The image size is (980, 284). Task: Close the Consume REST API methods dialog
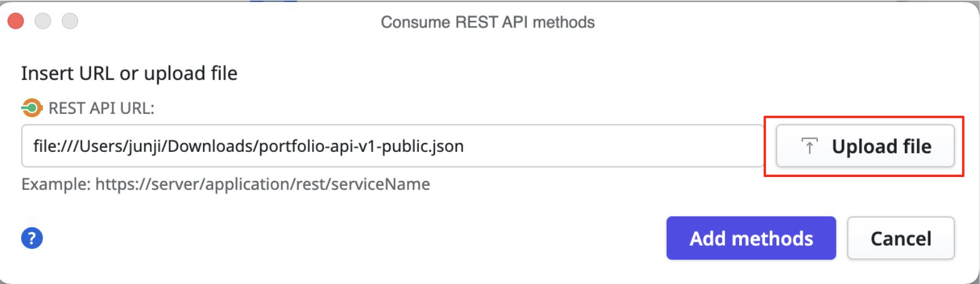tap(16, 22)
